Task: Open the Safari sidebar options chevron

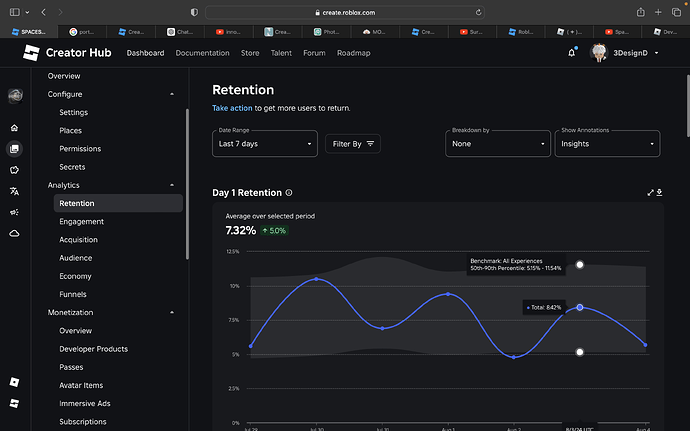Action: 27,12
